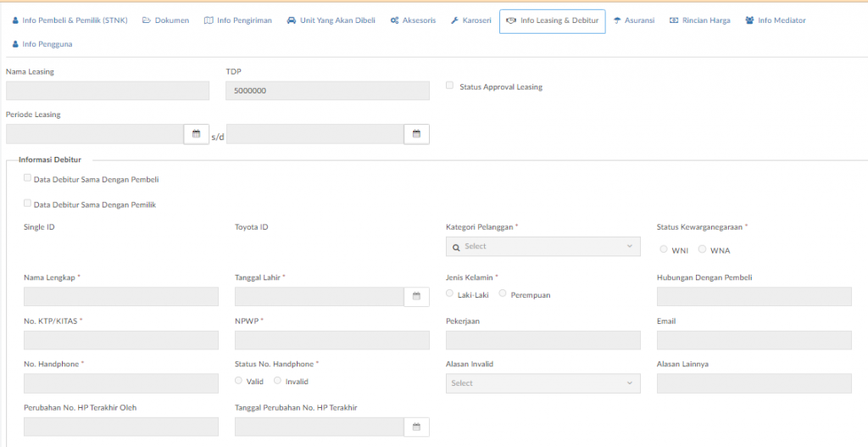Click the car icon for Unit Yang Akan Dibeli

292,20
